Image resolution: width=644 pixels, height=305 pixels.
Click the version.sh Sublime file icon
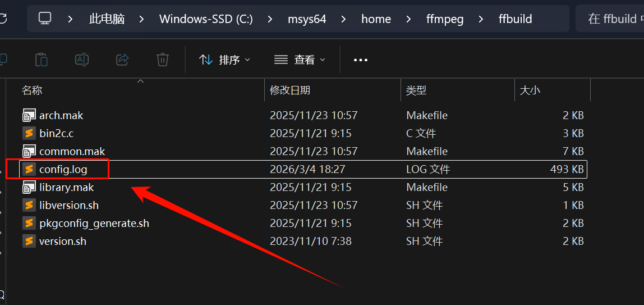pos(29,241)
